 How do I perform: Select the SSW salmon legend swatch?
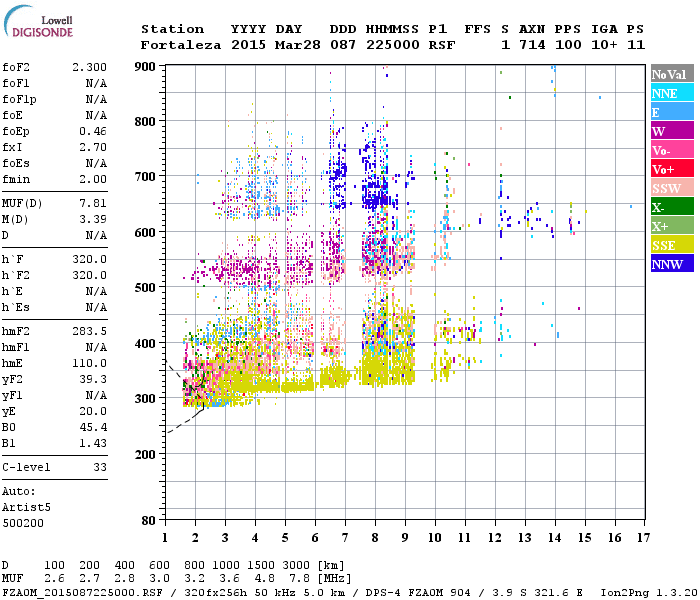(x=672, y=188)
